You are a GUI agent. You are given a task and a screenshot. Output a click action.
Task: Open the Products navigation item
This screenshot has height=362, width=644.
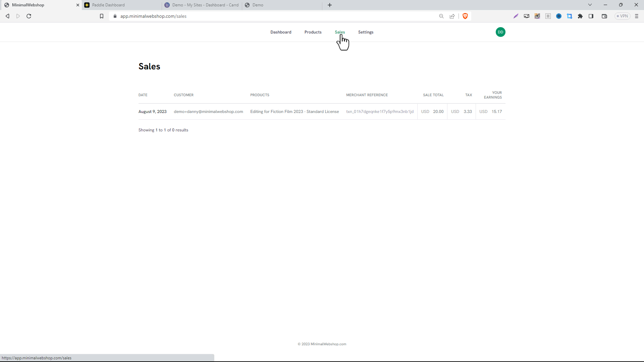[313, 32]
